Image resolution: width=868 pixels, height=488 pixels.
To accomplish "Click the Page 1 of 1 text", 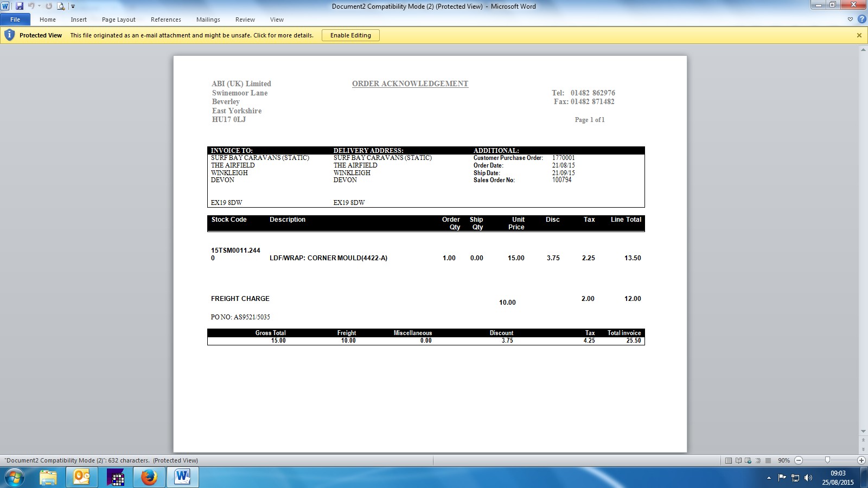I will pos(590,120).
